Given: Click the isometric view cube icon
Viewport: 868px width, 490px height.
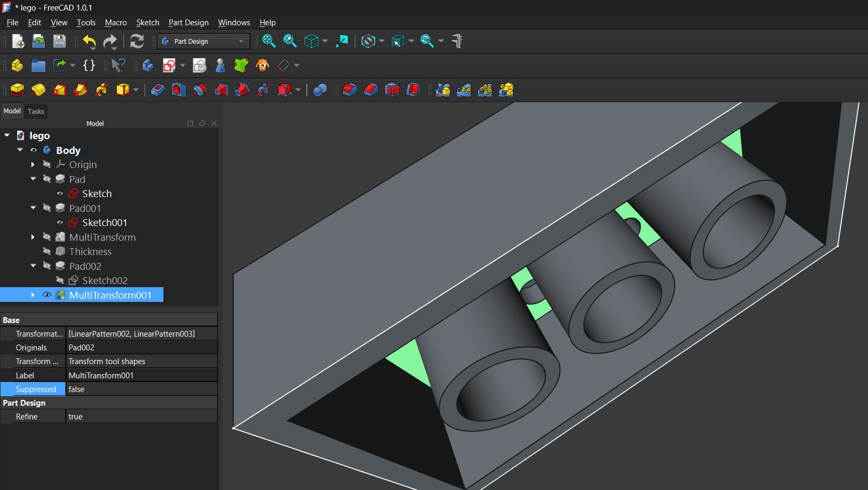Looking at the screenshot, I should click(x=311, y=41).
